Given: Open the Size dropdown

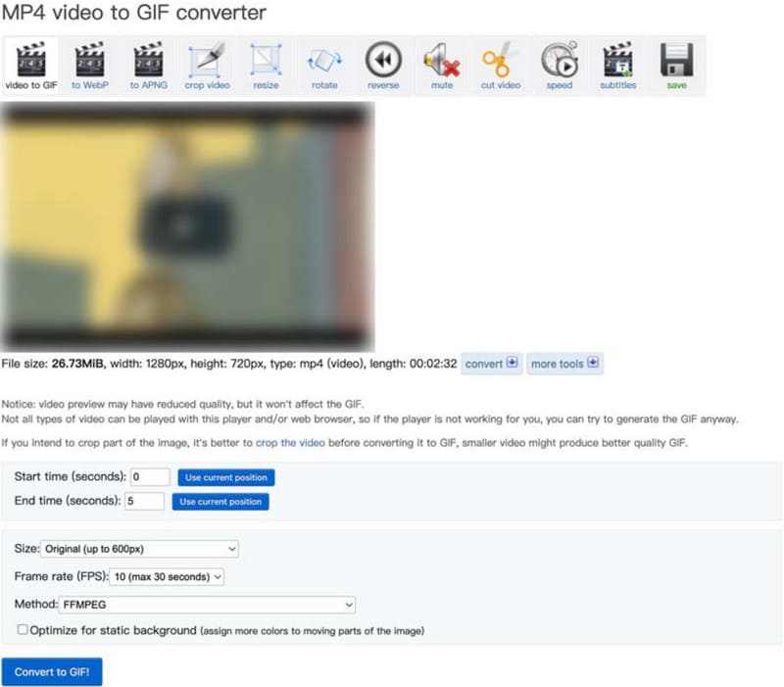Looking at the screenshot, I should [139, 549].
